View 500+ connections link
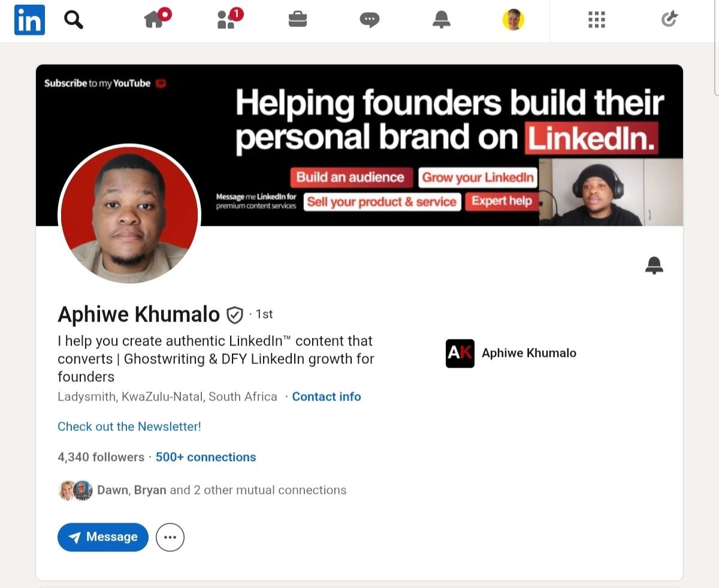Screen dimensions: 719x588 (206, 457)
